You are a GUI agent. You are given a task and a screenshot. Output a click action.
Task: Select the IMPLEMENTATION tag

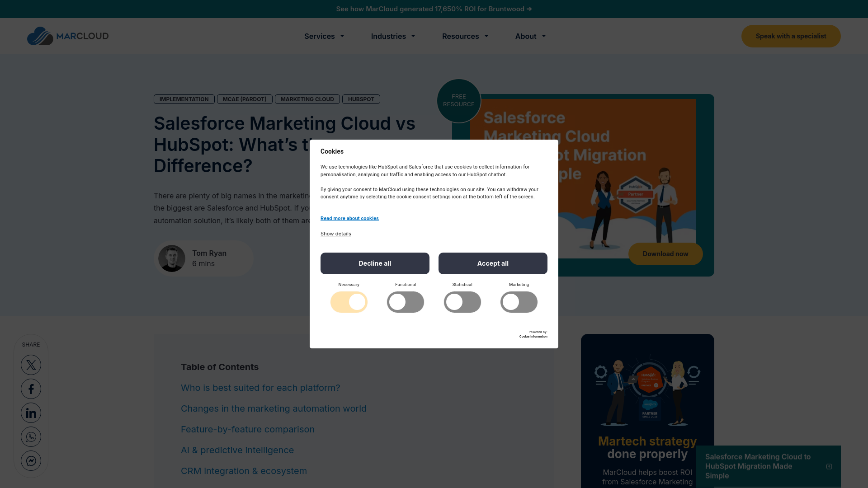(184, 99)
